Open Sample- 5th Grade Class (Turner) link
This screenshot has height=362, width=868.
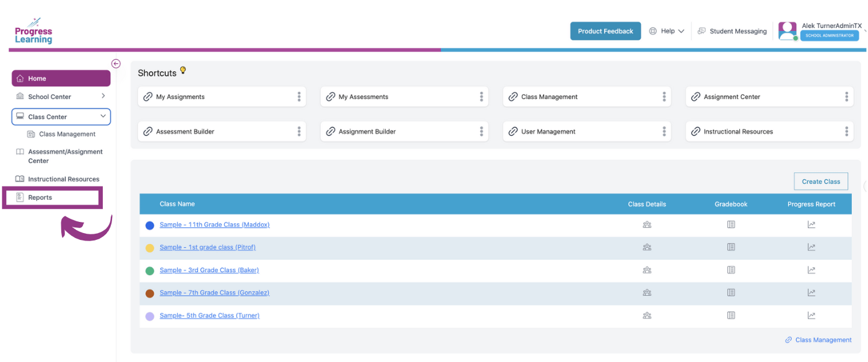[x=209, y=316]
